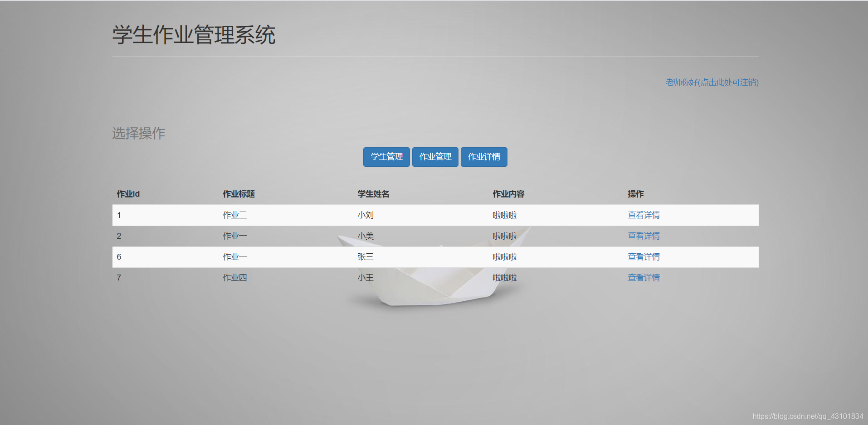Screen dimensions: 868x425
Task: Click student name 小美
Action: coord(366,236)
